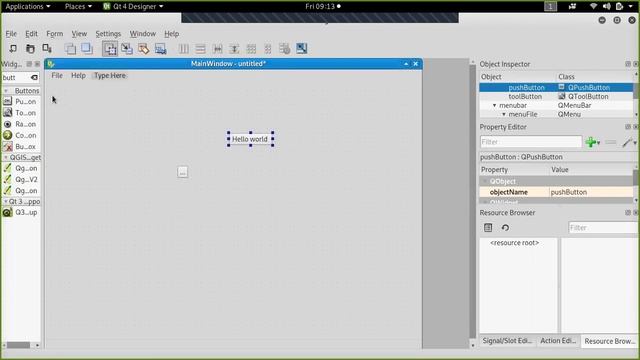Click the '...' tool button on form
This screenshot has width=640, height=360.
(x=182, y=172)
